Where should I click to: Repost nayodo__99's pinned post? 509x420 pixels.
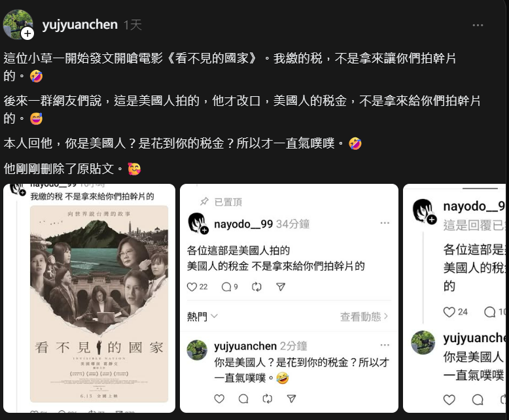point(256,287)
